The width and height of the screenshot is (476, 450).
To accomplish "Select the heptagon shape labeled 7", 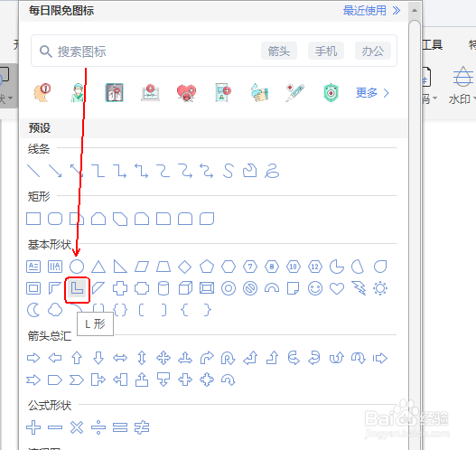I will [x=250, y=267].
